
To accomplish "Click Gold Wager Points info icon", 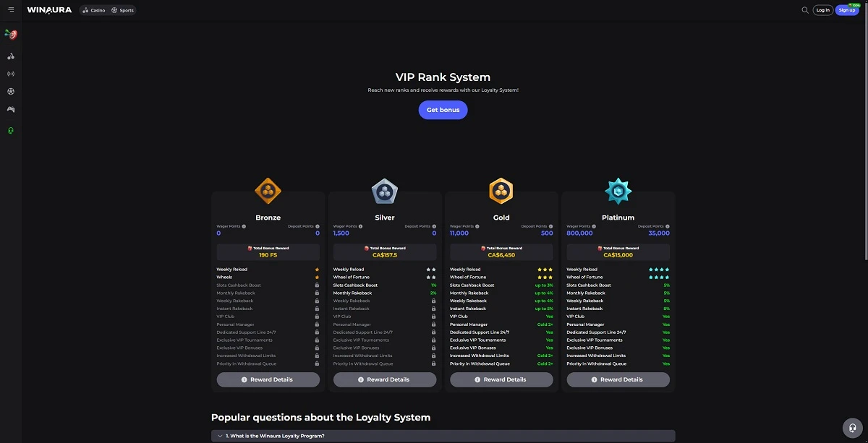I will [477, 226].
